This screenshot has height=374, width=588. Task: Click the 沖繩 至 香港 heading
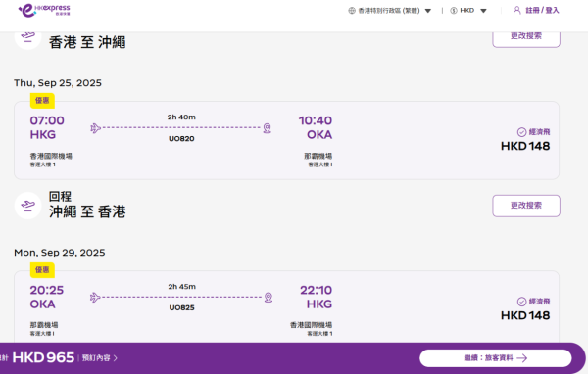87,211
